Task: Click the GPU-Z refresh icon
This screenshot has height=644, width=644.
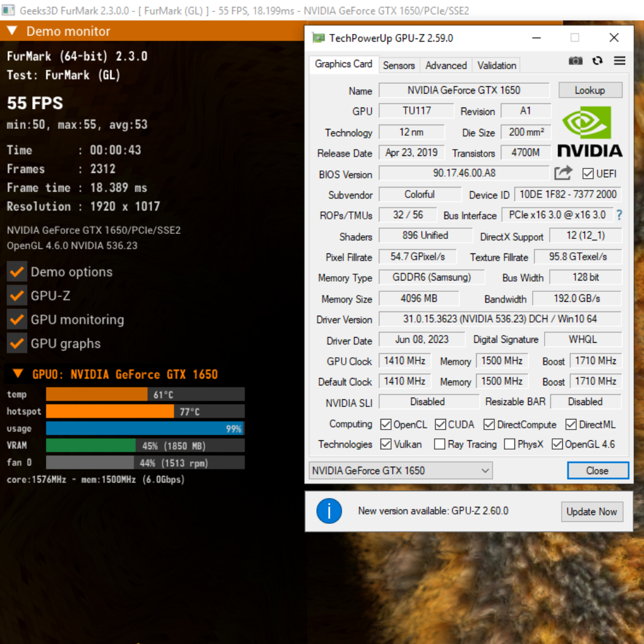Action: click(597, 61)
